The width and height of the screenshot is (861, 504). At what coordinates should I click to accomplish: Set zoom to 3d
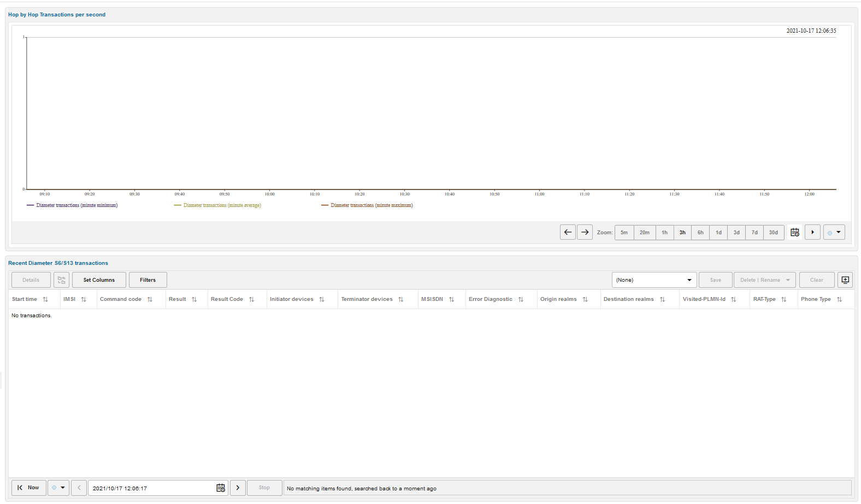click(x=736, y=232)
